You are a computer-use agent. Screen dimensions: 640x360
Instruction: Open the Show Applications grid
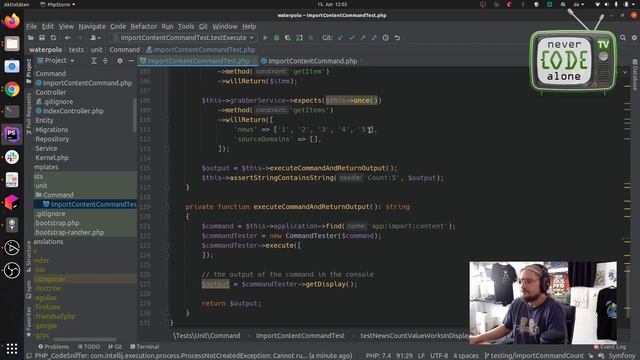[x=12, y=349]
